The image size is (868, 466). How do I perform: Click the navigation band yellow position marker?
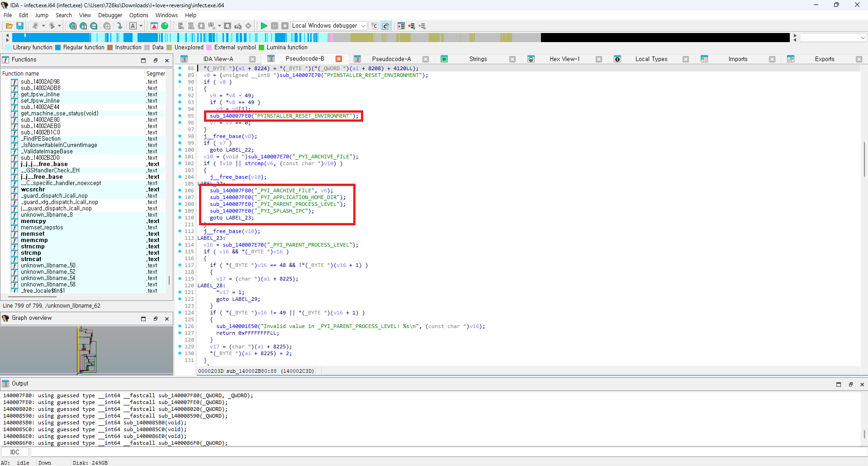click(x=25, y=35)
